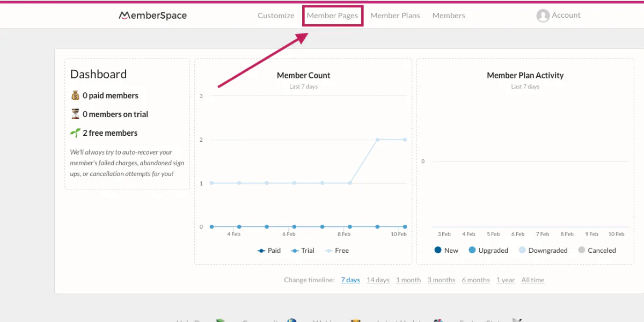Toggle the Downgraded legend item
The width and height of the screenshot is (644, 322).
(543, 250)
